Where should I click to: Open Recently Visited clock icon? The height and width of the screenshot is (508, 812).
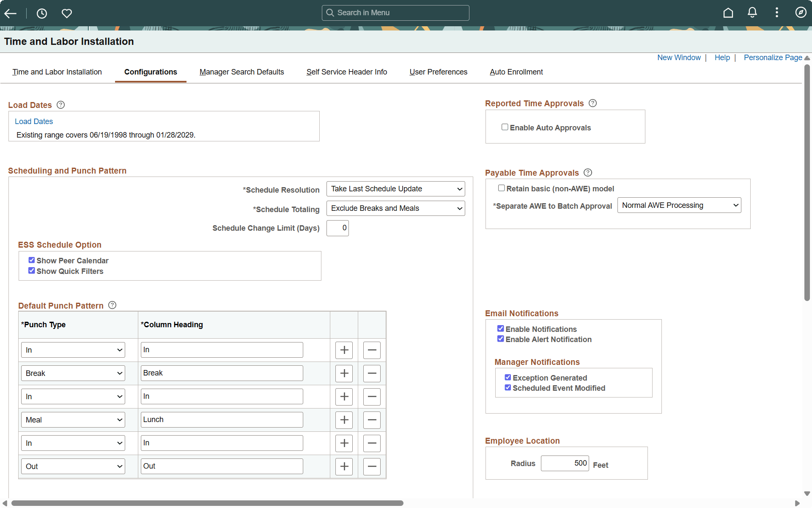coord(41,13)
